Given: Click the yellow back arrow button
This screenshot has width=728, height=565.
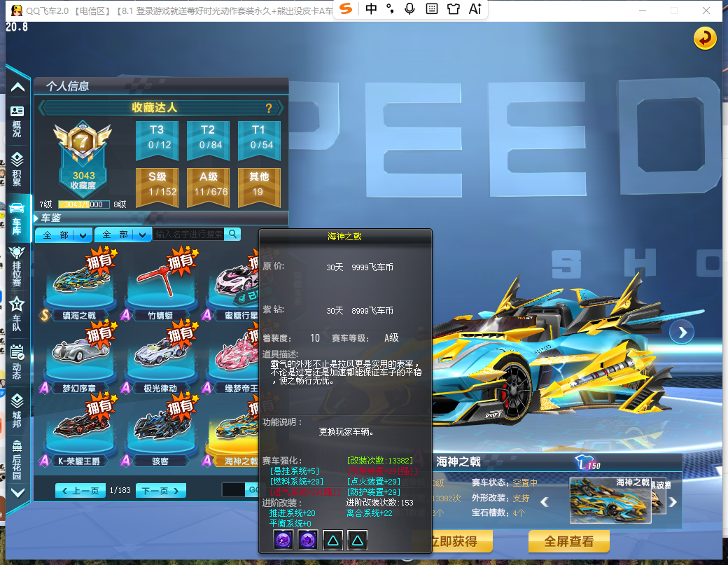Looking at the screenshot, I should pyautogui.click(x=705, y=39).
